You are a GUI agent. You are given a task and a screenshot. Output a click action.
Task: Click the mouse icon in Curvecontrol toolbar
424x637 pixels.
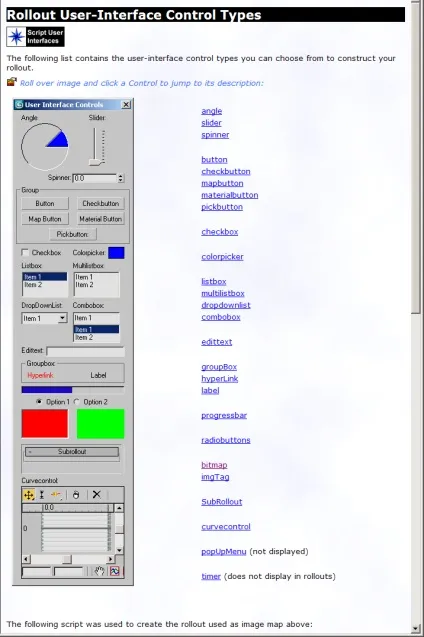tap(76, 495)
